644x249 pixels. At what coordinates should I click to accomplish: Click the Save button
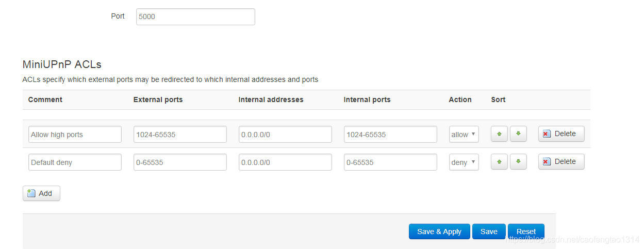click(489, 231)
